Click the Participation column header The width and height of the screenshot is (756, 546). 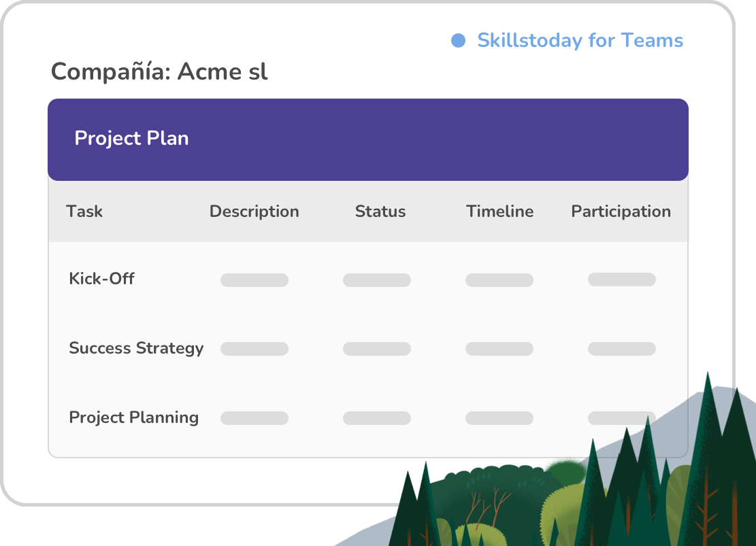point(621,211)
